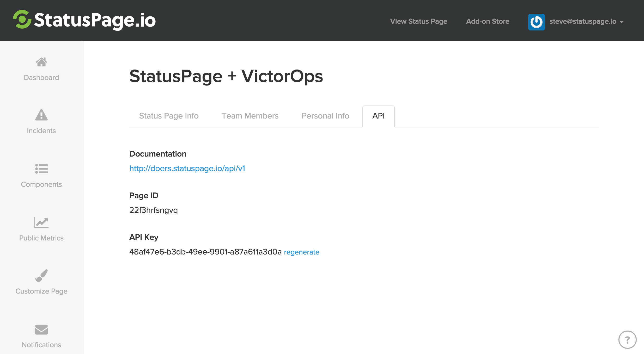Click the StatusPage.io green logo icon
This screenshot has height=354, width=644.
(22, 19)
